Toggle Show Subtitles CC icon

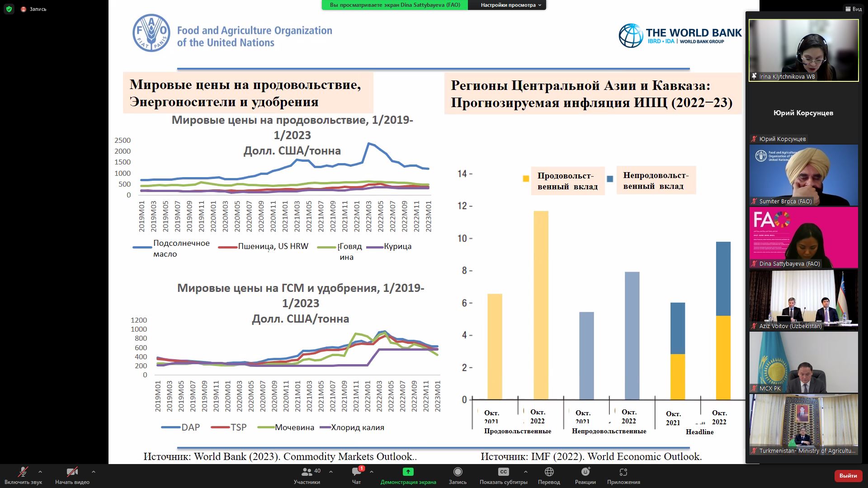503,472
